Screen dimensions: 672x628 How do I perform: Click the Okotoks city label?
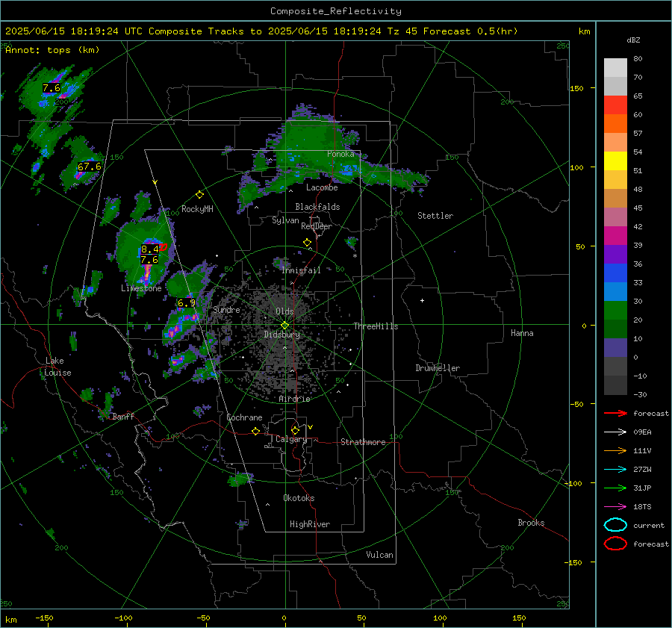[x=299, y=498]
